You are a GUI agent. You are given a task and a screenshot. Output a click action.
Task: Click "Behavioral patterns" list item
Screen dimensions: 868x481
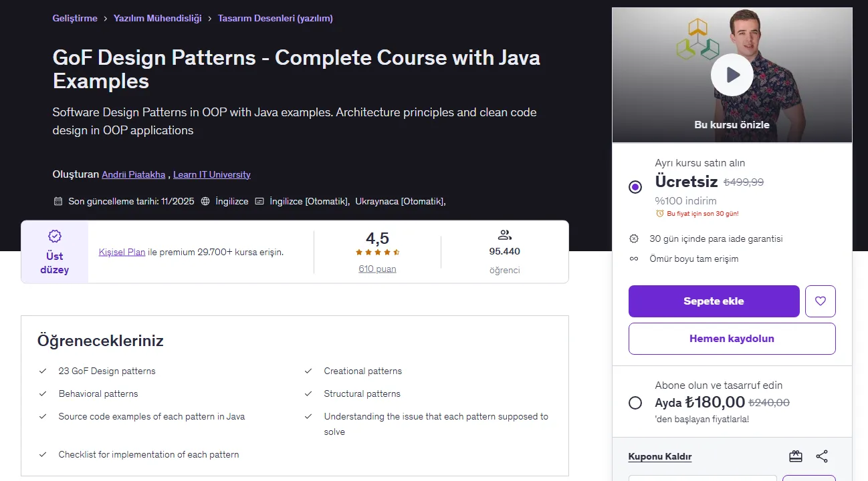coord(98,393)
